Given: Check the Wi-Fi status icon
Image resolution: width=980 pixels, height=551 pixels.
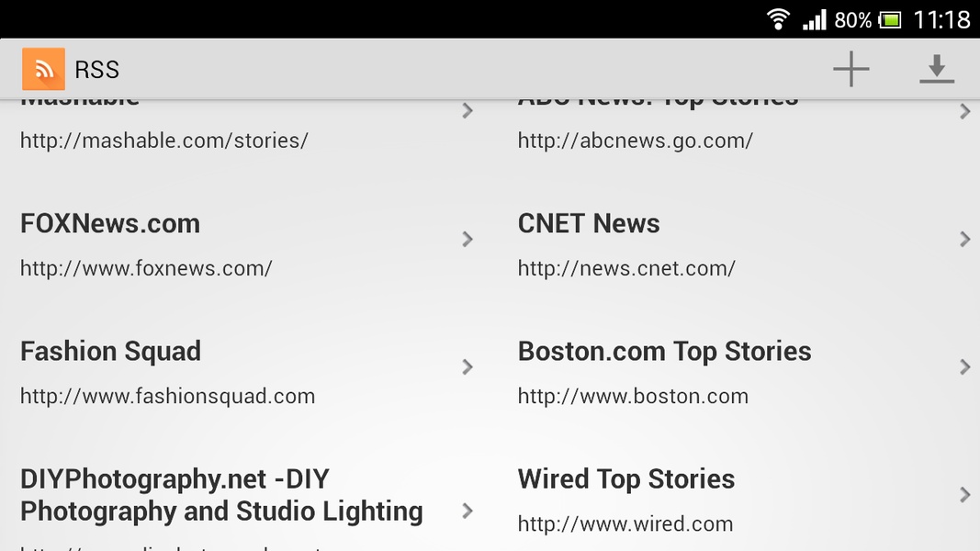Looking at the screenshot, I should click(778, 19).
